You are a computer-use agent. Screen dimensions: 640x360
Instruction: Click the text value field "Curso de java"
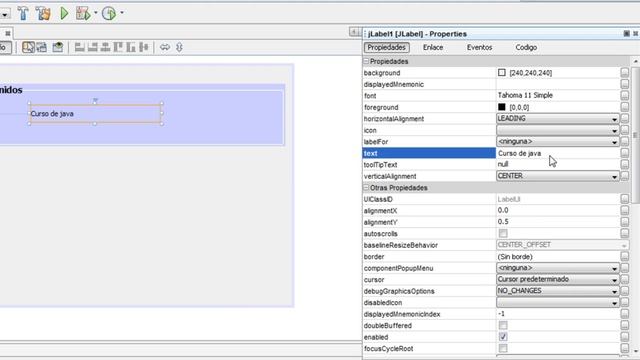pyautogui.click(x=558, y=153)
